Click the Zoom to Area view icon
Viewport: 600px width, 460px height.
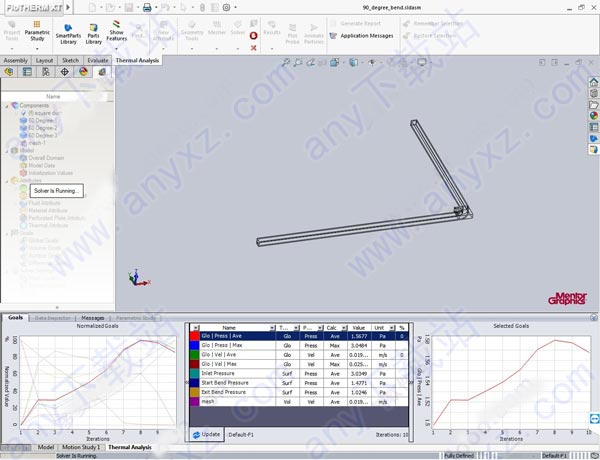tap(298, 62)
